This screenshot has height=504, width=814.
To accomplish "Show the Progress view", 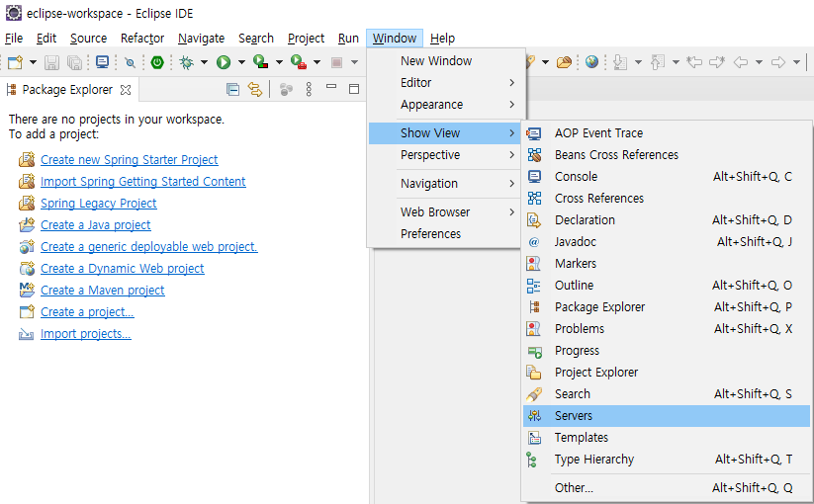I will coord(667,351).
